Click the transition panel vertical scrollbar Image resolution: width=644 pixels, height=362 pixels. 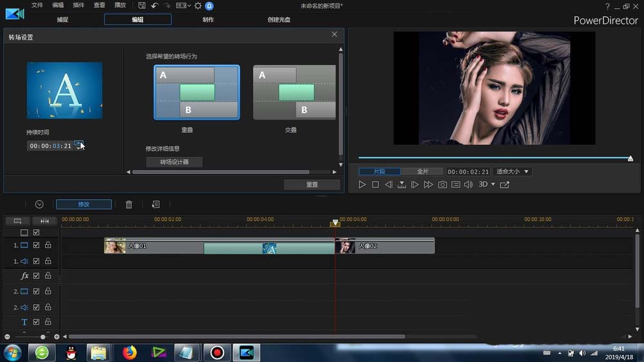[341, 105]
